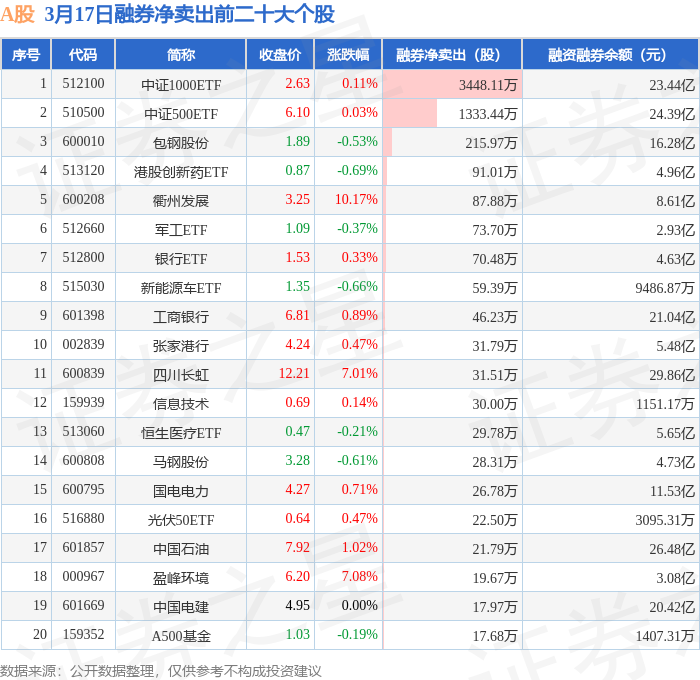Click the 3095.31万 balance value
Viewport: 700px width, 680px height.
665,520
